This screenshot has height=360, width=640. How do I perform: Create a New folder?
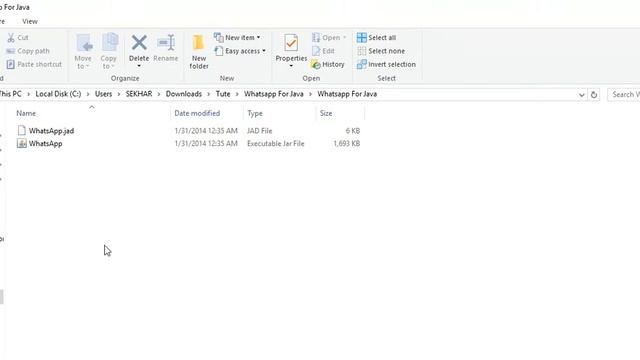pos(199,51)
